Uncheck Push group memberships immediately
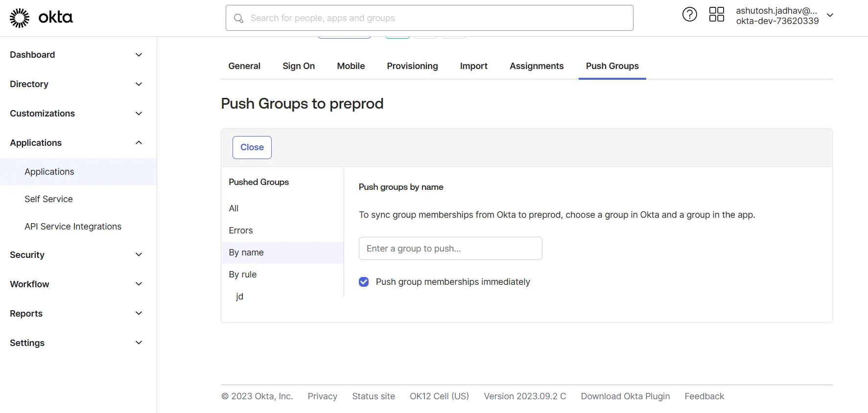 pos(364,282)
